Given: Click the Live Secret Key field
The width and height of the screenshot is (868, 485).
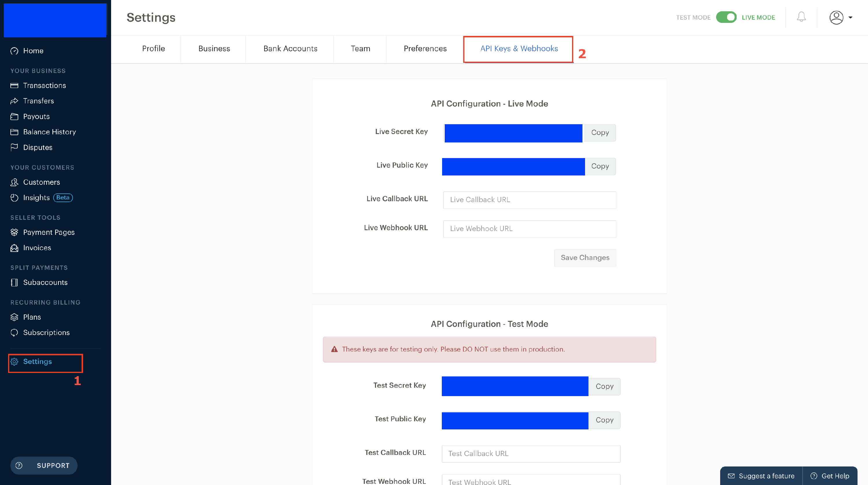Looking at the screenshot, I should [x=513, y=133].
